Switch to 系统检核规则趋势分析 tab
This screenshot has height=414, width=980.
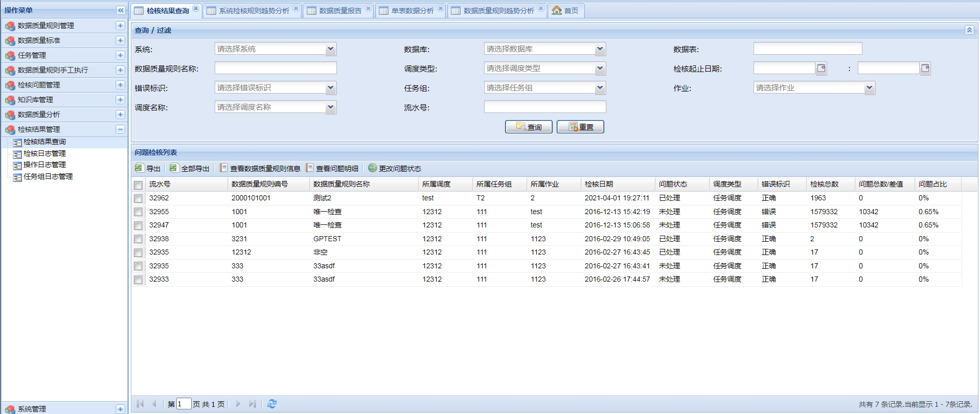pyautogui.click(x=254, y=11)
